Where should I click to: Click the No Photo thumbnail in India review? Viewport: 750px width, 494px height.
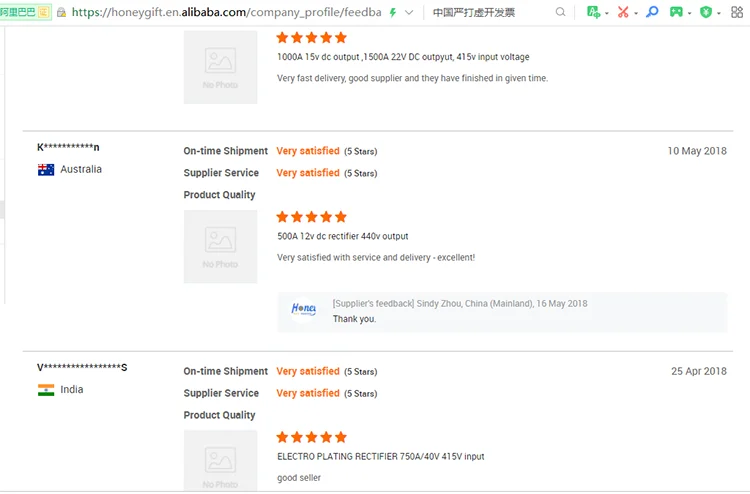coord(220,462)
